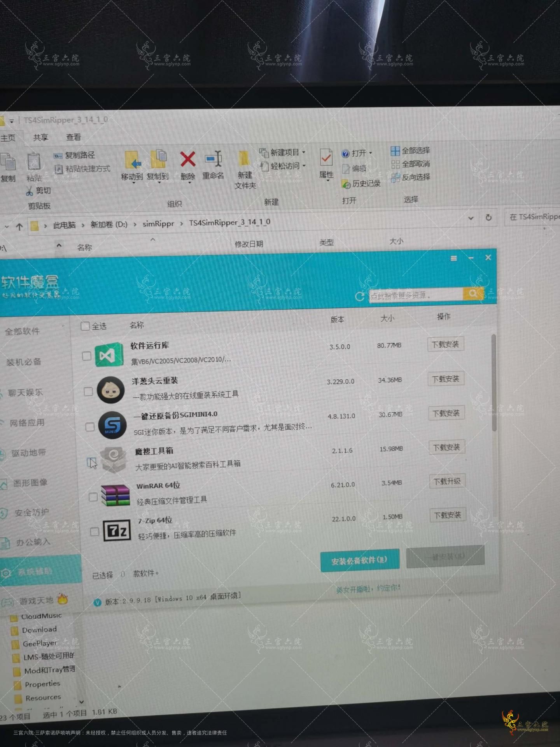Open the address bar history dropdown chevron
560x747 pixels.
coord(471,218)
